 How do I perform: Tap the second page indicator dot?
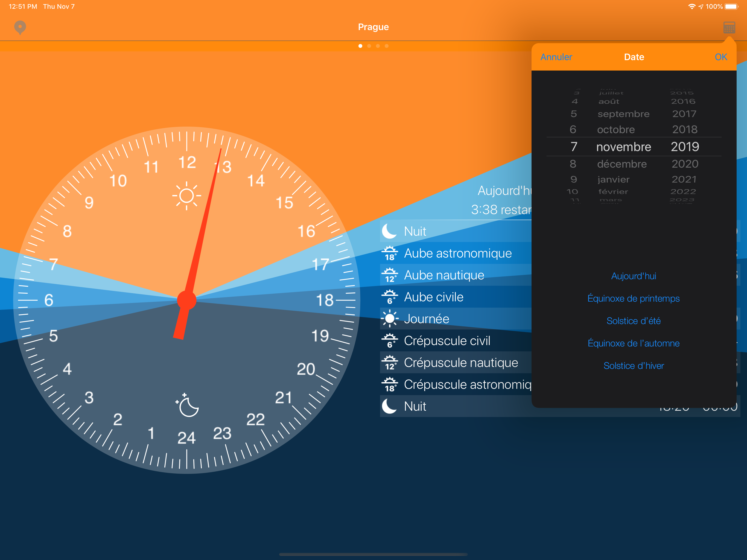[369, 46]
